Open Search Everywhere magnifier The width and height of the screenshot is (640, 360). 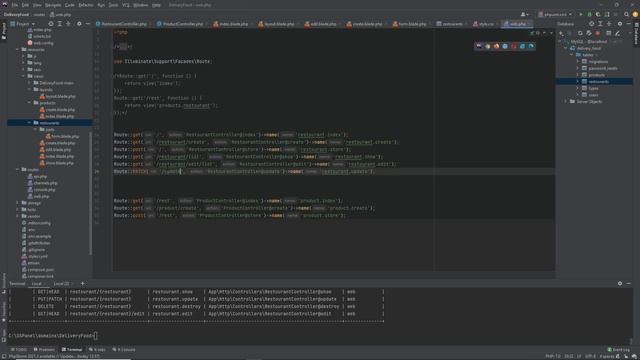(627, 14)
